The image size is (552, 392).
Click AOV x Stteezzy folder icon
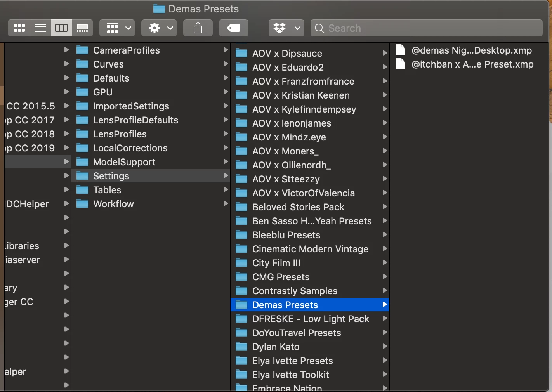pos(241,179)
